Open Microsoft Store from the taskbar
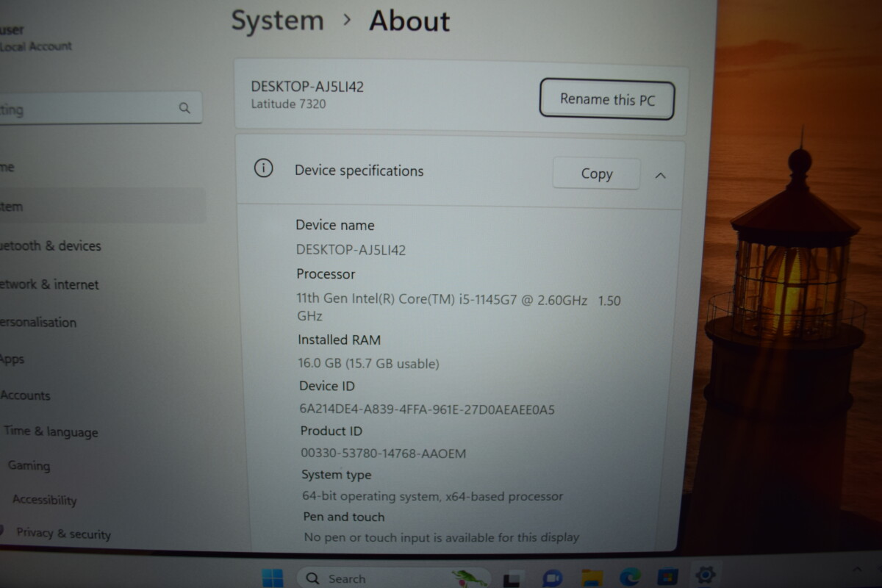The width and height of the screenshot is (882, 588). pyautogui.click(x=667, y=577)
